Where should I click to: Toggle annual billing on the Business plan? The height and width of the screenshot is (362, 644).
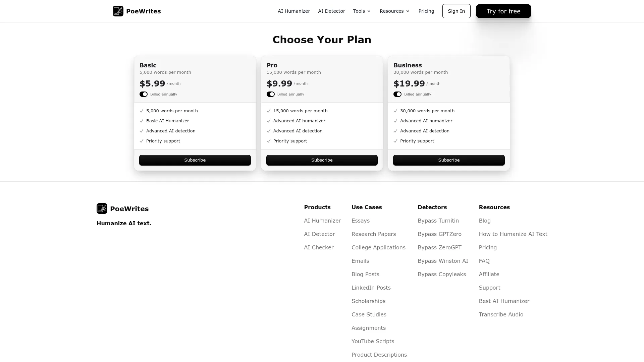397,94
